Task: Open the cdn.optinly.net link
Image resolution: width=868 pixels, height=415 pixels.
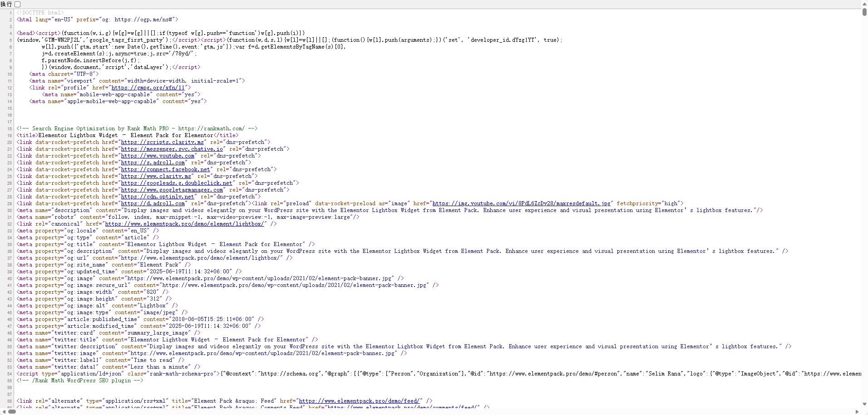Action: click(x=158, y=197)
